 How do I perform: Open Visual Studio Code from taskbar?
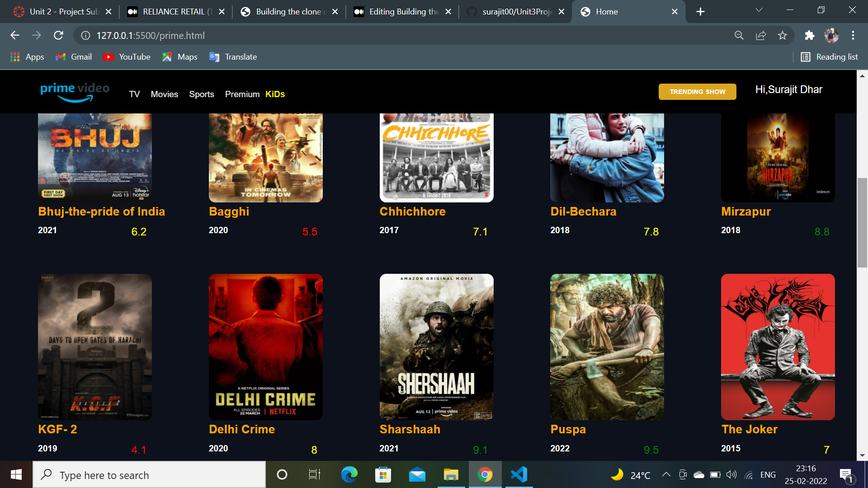click(x=519, y=474)
